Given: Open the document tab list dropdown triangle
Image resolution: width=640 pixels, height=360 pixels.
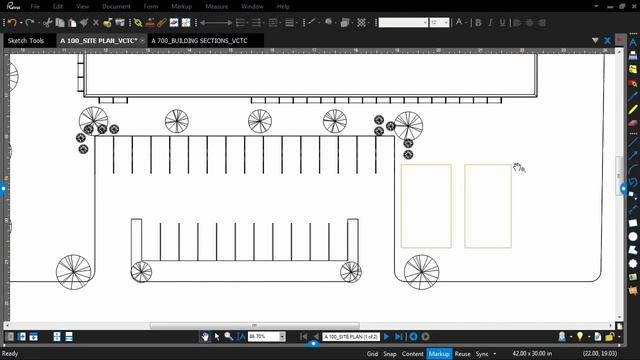Looking at the screenshot, I should pos(595,40).
